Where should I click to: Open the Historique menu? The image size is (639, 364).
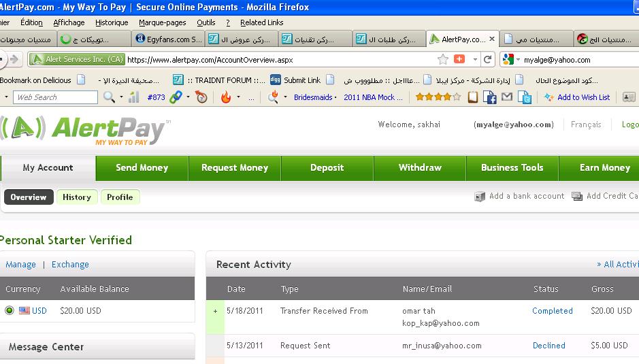tap(112, 22)
